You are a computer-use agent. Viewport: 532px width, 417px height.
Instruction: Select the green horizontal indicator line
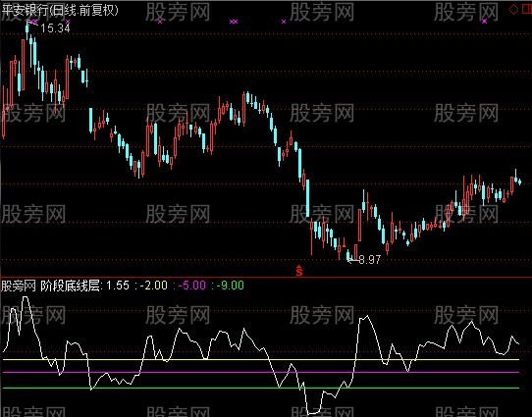261,388
